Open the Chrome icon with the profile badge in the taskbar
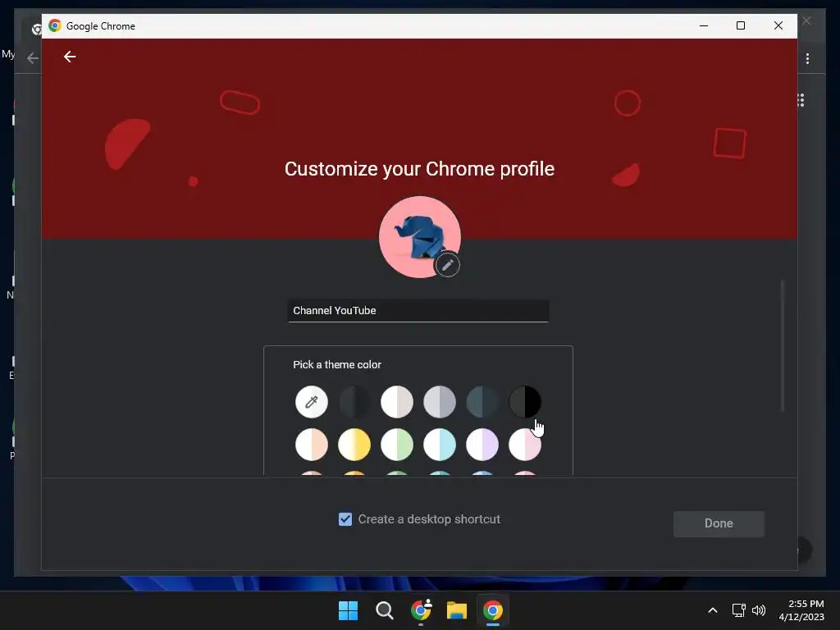The width and height of the screenshot is (840, 630). pyautogui.click(x=421, y=610)
